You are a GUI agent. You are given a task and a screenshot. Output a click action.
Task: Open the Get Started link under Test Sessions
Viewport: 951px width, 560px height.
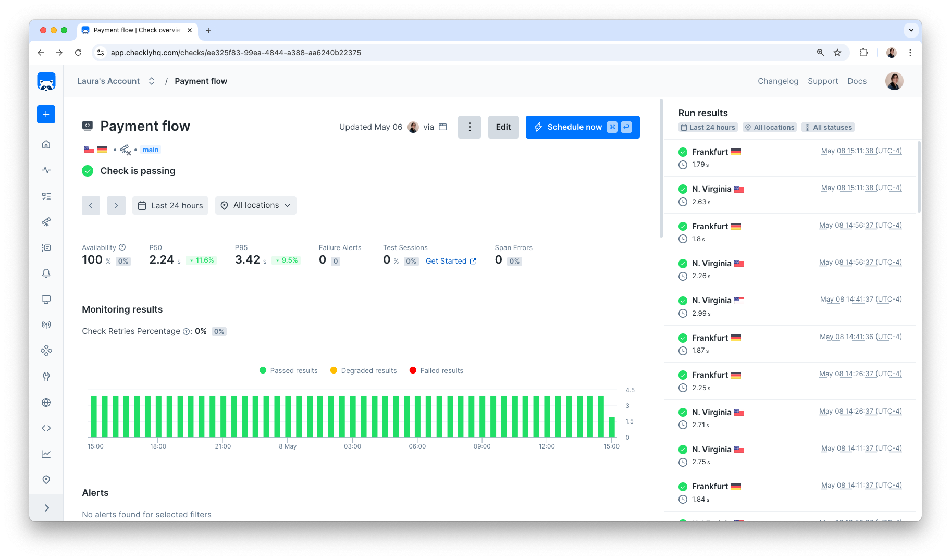coord(447,261)
